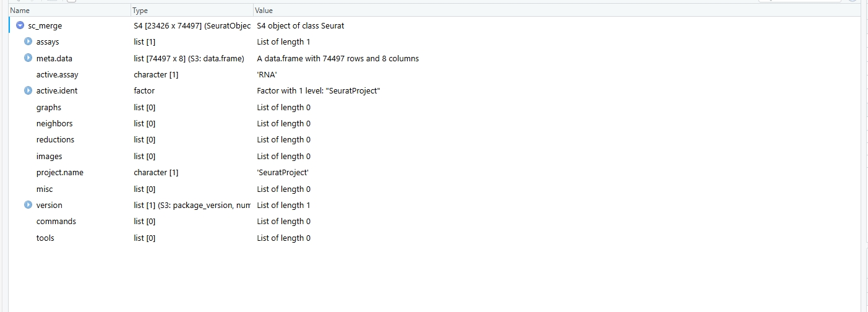Select the project.name row
The image size is (868, 312).
coord(434,173)
